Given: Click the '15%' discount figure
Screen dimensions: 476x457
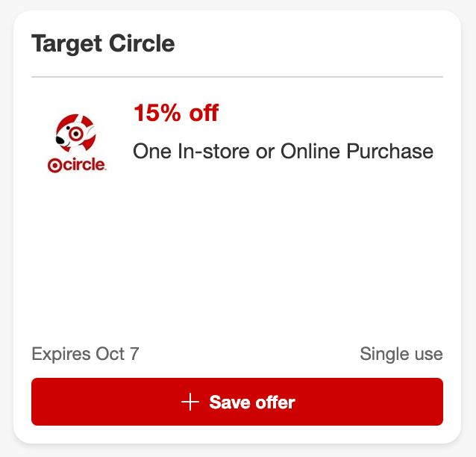Looking at the screenshot, I should click(x=157, y=114).
